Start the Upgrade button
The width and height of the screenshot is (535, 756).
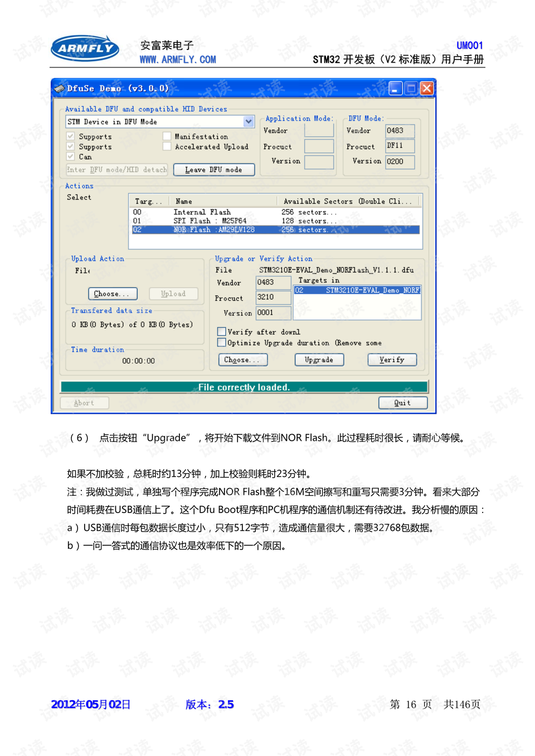319,360
